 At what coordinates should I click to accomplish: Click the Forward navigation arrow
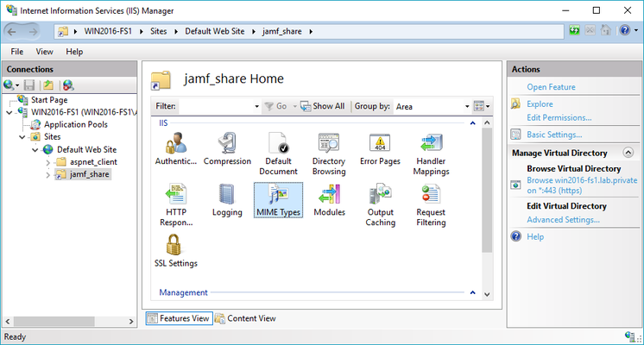tap(33, 31)
